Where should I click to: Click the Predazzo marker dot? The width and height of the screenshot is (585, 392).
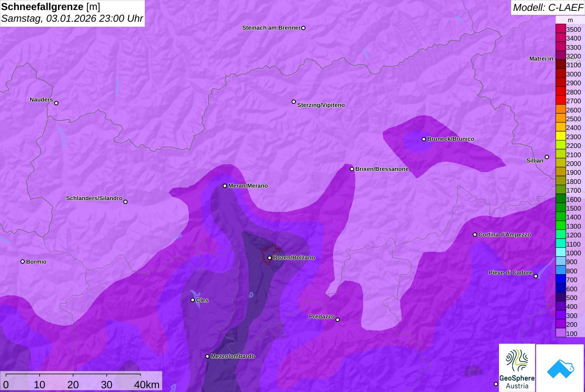pyautogui.click(x=338, y=320)
